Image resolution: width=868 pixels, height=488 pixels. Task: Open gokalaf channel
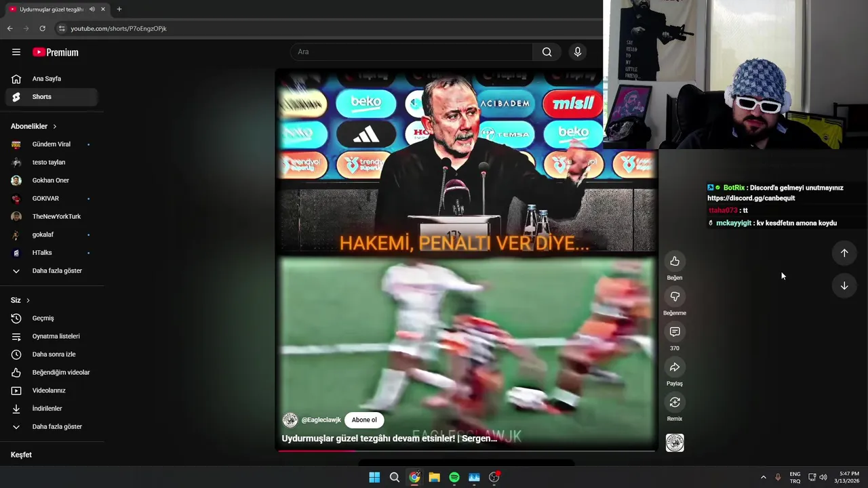click(x=52, y=235)
